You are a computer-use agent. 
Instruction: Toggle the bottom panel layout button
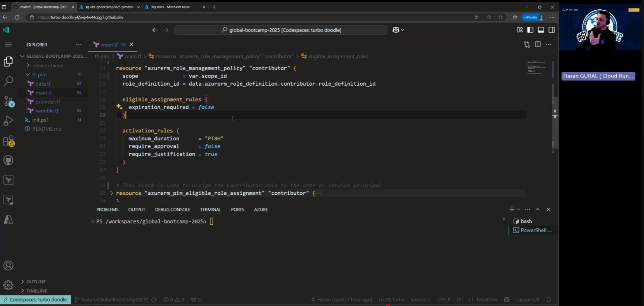541,30
